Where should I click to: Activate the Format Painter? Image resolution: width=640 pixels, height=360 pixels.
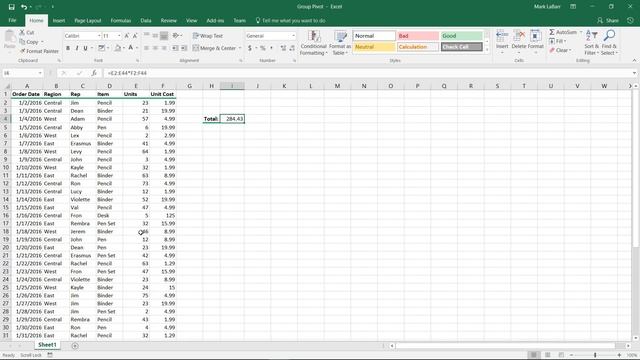click(39, 51)
